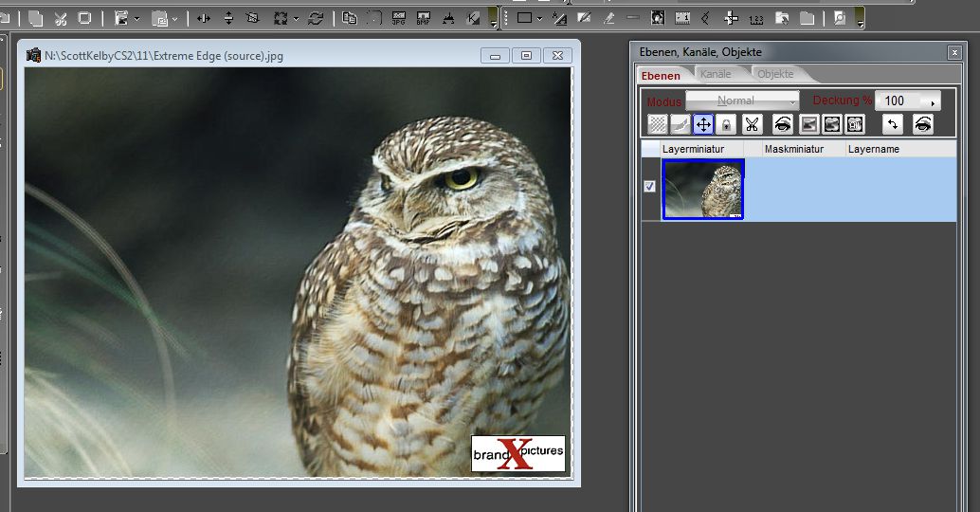The width and height of the screenshot is (980, 512).
Task: Click the flip horizontal arrows icon
Action: [204, 18]
